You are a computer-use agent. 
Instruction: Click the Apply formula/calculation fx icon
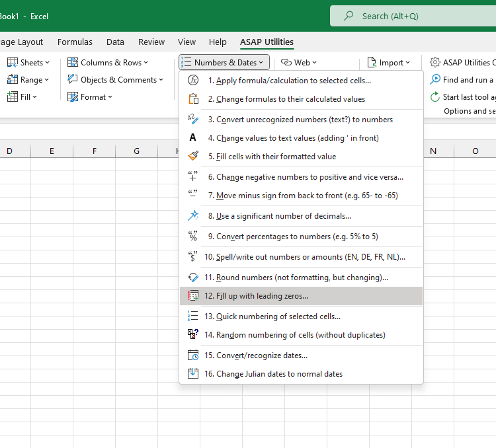pyautogui.click(x=193, y=81)
